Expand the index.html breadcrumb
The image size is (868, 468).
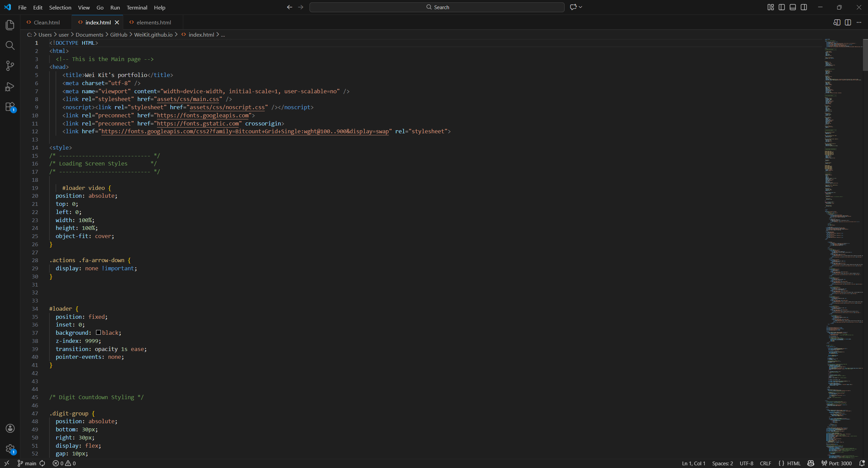coord(201,35)
